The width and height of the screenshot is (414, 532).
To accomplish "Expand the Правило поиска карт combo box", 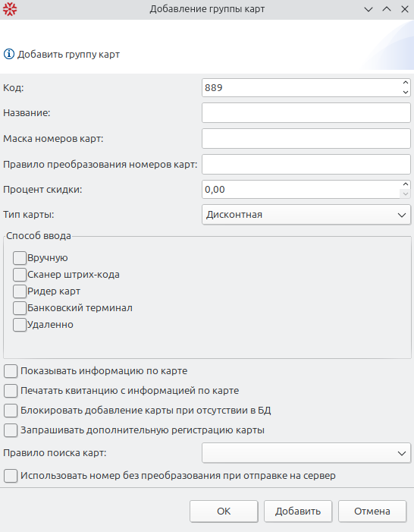I will point(306,453).
